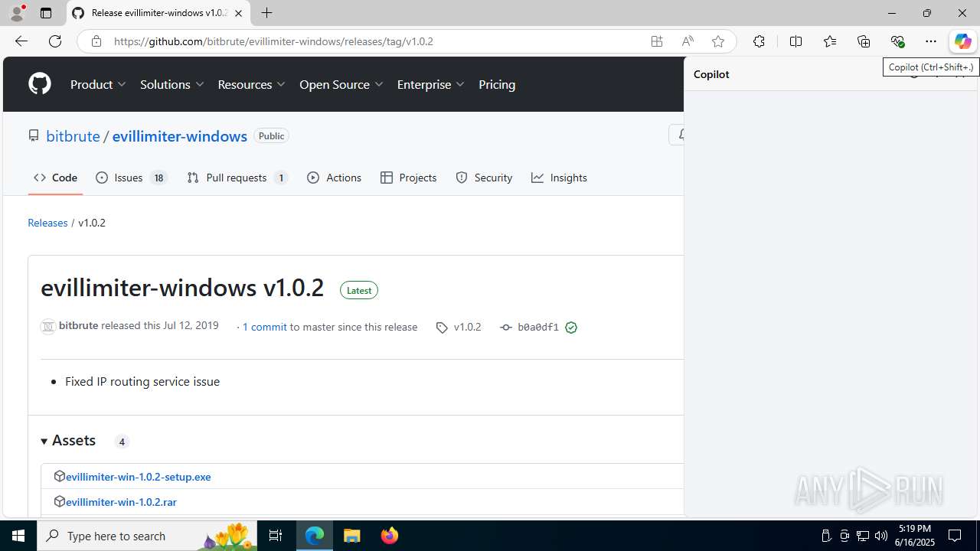
Task: Expand the Enterprise dropdown menu
Action: [431, 84]
